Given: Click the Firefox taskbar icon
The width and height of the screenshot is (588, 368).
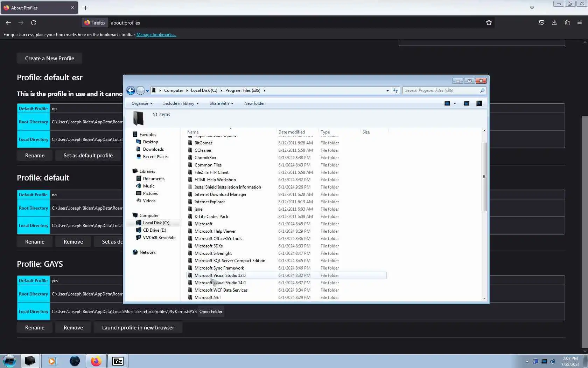Looking at the screenshot, I should (96, 361).
